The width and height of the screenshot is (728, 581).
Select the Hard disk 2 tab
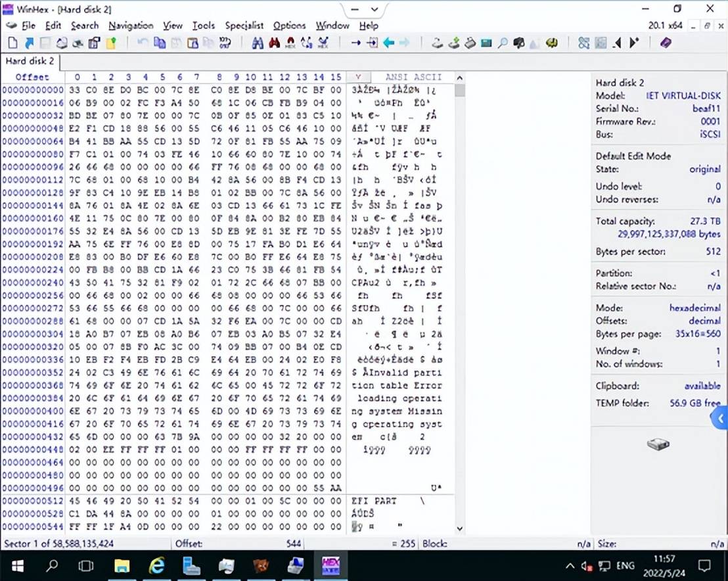[x=30, y=61]
